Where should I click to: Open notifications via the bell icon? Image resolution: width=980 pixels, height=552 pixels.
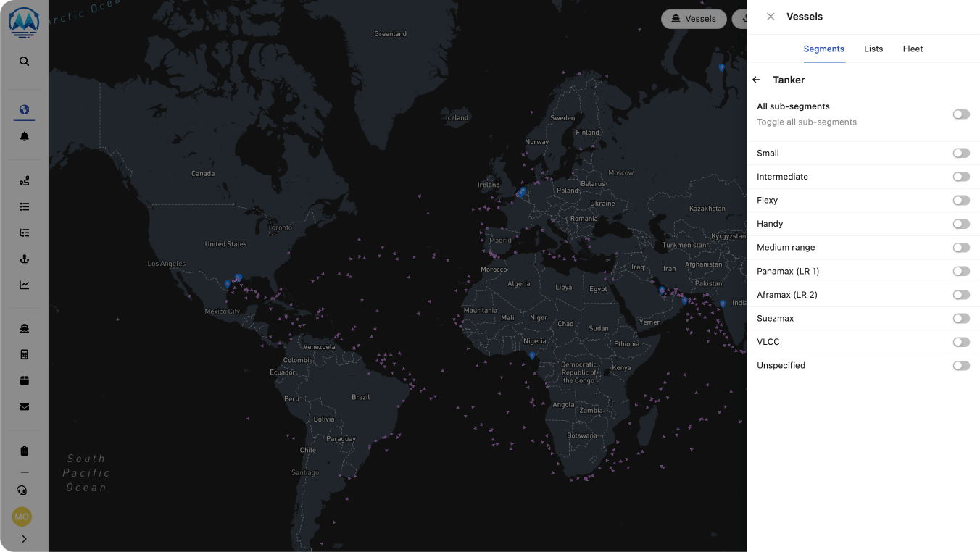pos(24,135)
